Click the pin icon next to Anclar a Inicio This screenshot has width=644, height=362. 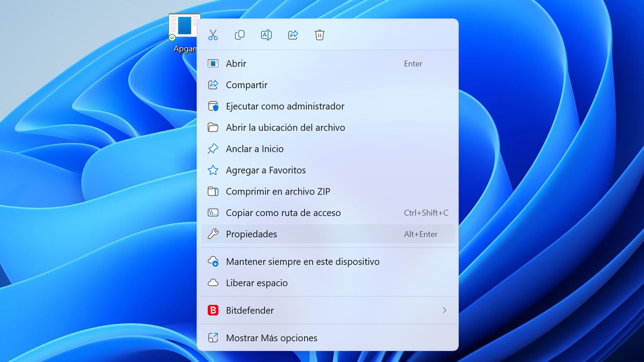(213, 149)
